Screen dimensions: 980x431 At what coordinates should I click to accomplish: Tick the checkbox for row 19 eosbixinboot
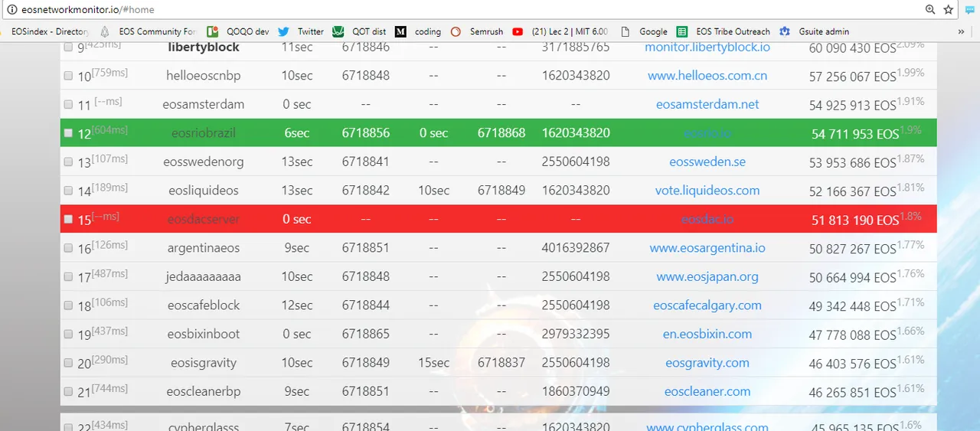[68, 335]
